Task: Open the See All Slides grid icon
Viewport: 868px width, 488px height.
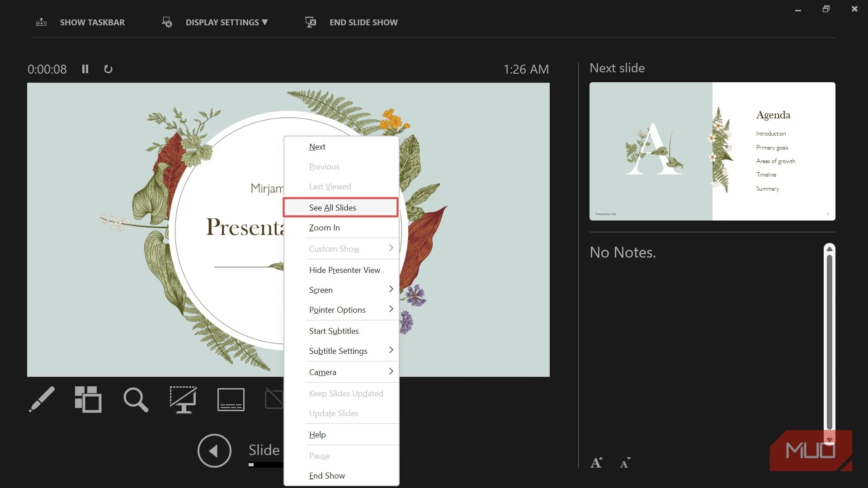Action: click(88, 400)
